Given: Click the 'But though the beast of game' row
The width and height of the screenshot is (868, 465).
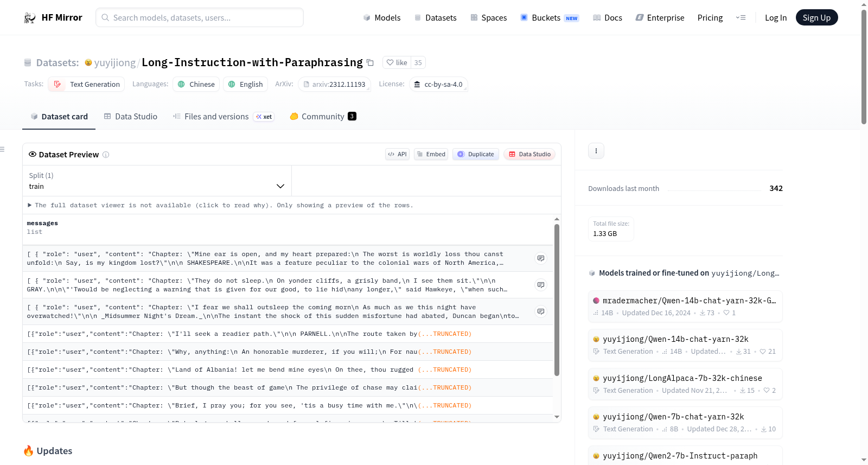Looking at the screenshot, I should click(x=288, y=388).
